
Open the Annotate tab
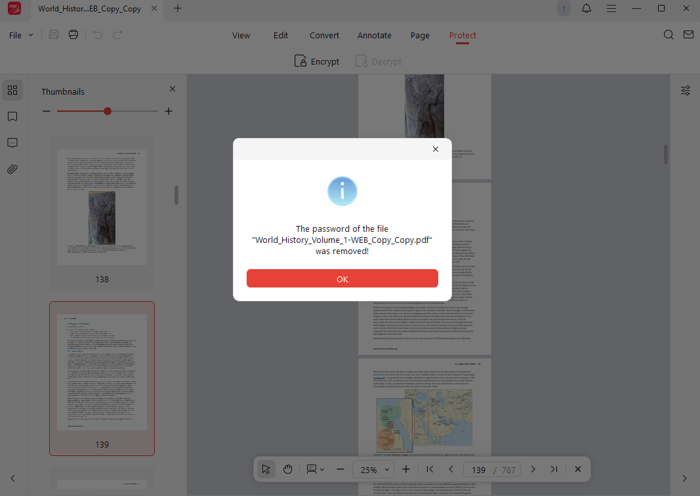click(x=374, y=35)
